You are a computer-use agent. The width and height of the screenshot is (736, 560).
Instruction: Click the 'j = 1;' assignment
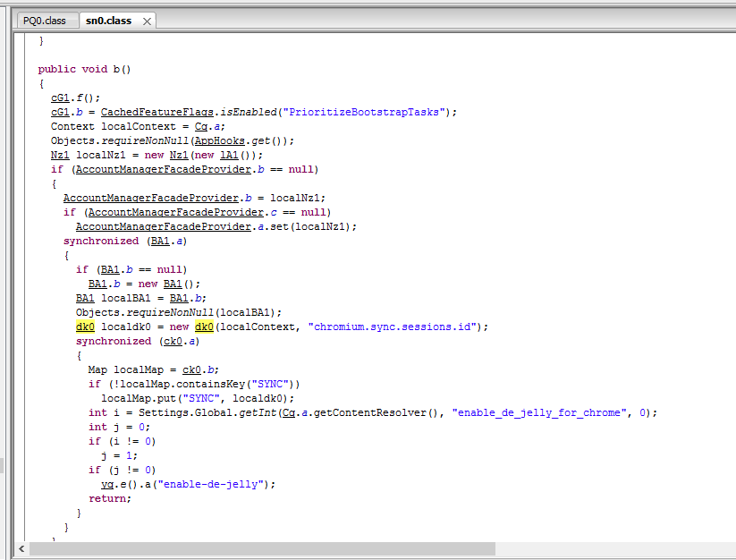(119, 456)
